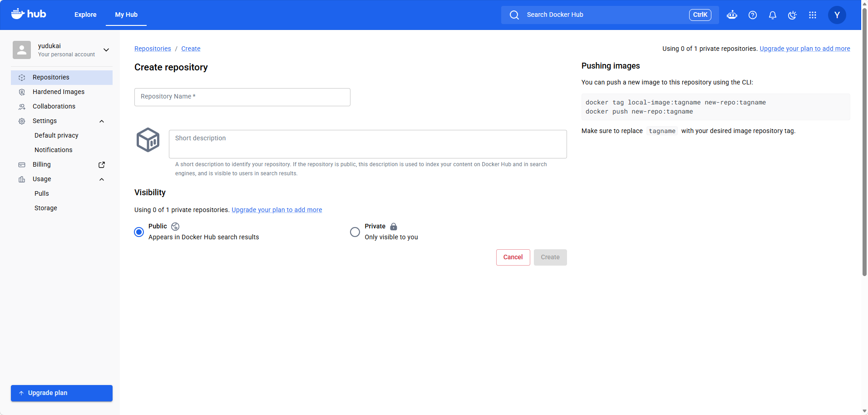
Task: Click the yudukai account avatar picture
Action: click(22, 50)
